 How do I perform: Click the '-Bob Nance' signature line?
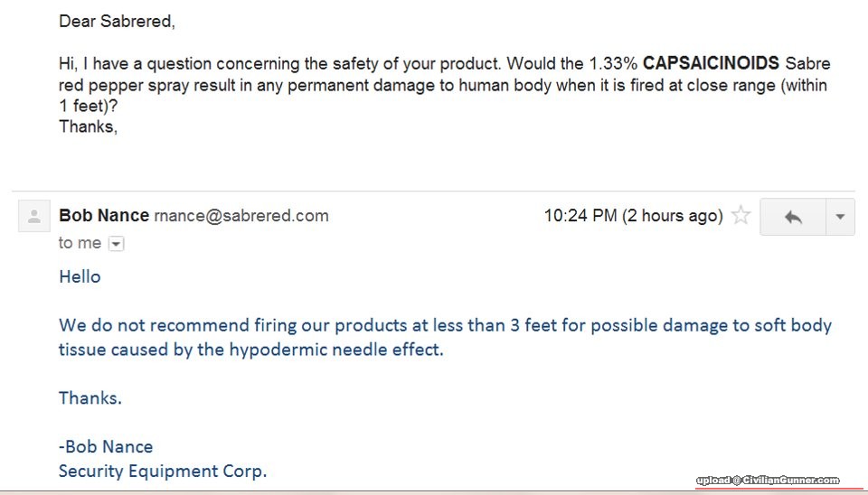coord(106,446)
